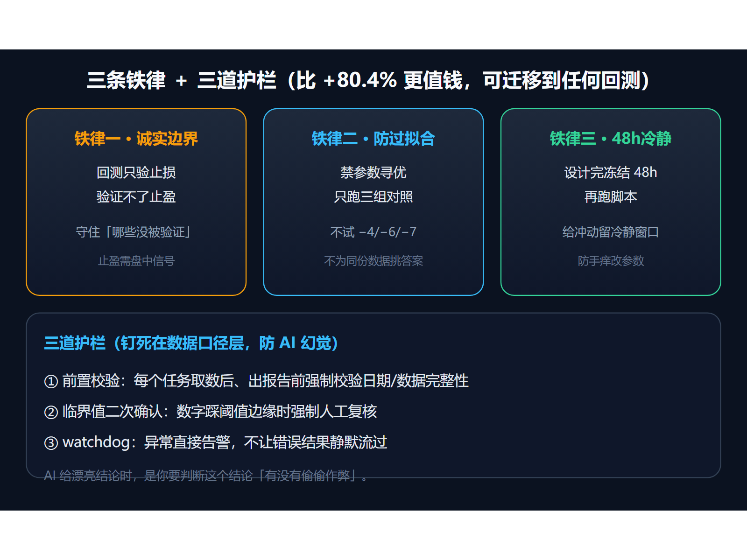Click the footer sentence starting with AI 给漂亮结论时
The width and height of the screenshot is (747, 560).
tap(205, 476)
